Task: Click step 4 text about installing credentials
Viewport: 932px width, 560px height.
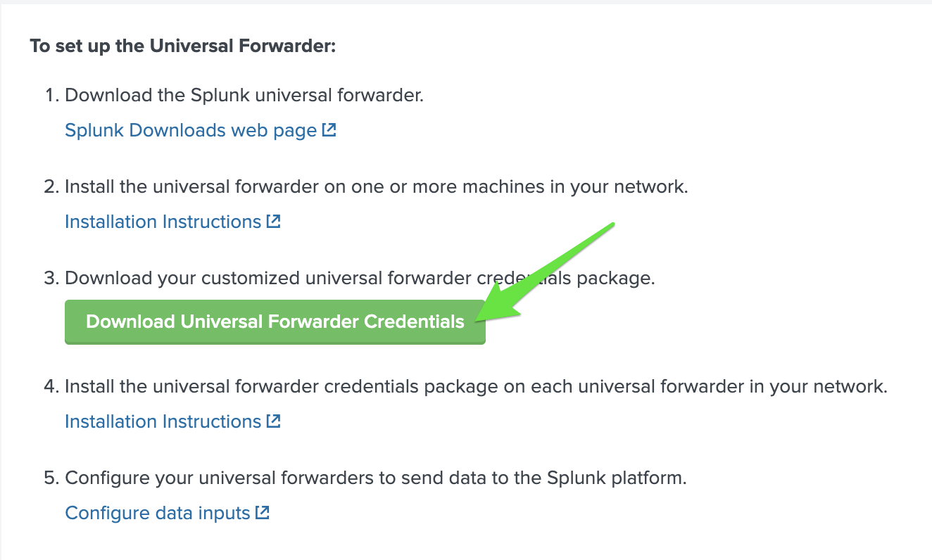Action: (x=476, y=386)
